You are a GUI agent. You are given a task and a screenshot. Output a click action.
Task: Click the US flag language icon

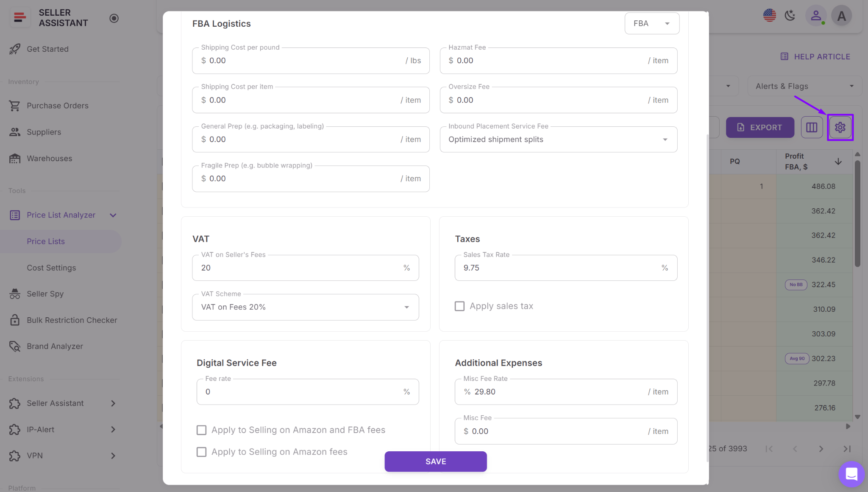(769, 15)
